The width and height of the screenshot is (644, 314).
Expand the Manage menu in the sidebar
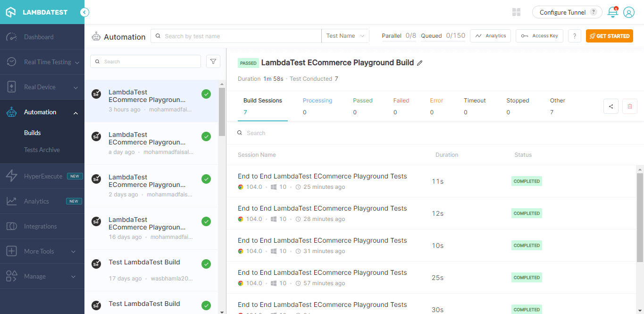(x=35, y=276)
